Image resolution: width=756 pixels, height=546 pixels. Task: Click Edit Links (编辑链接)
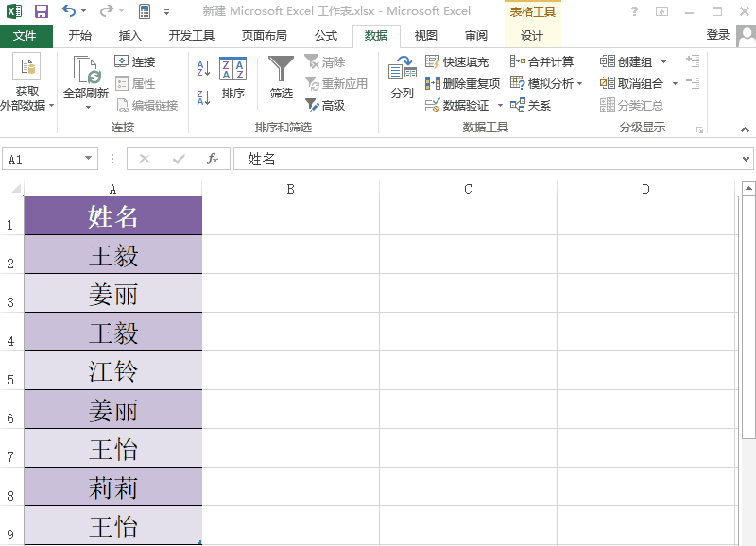coord(147,105)
